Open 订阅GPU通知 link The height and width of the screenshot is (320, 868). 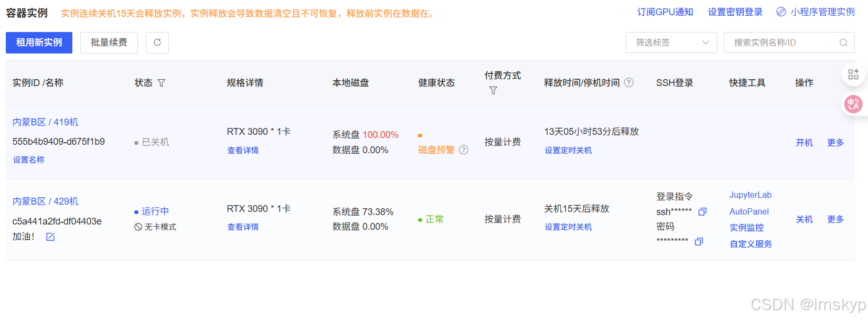665,12
